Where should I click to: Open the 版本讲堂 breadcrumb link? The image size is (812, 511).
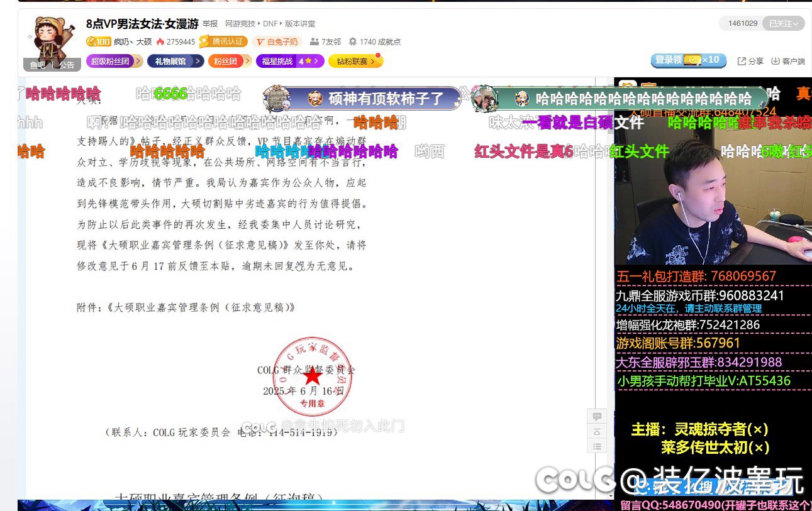point(300,24)
